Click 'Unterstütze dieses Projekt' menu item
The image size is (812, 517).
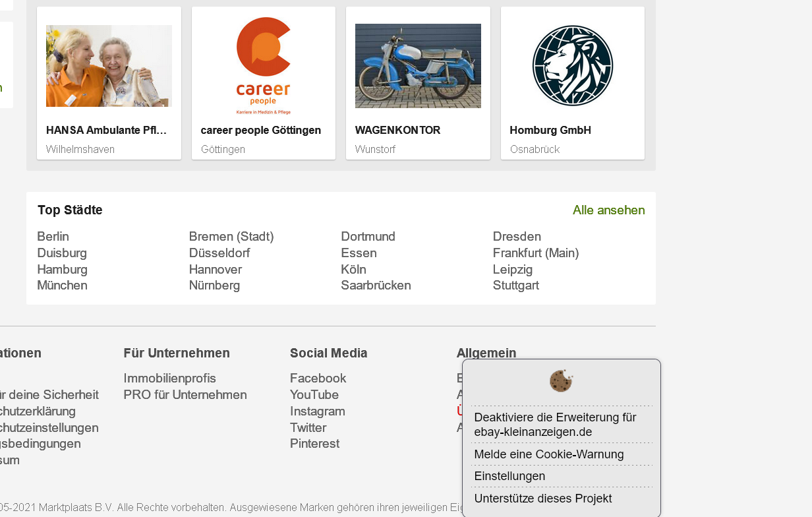(542, 499)
